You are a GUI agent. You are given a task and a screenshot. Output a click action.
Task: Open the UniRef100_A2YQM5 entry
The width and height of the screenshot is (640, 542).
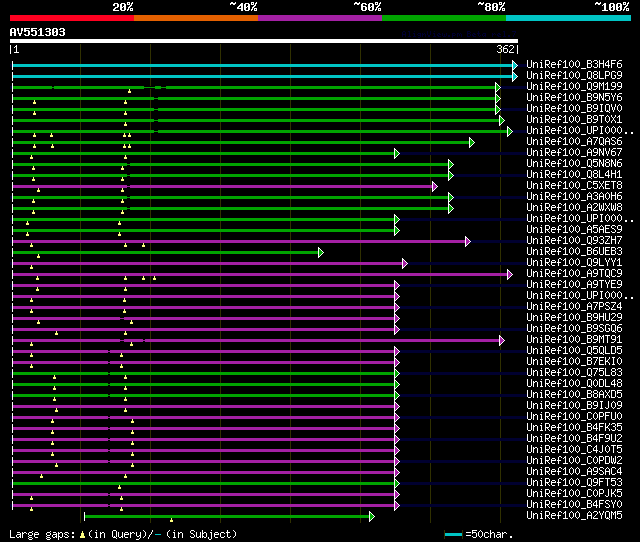click(x=574, y=516)
